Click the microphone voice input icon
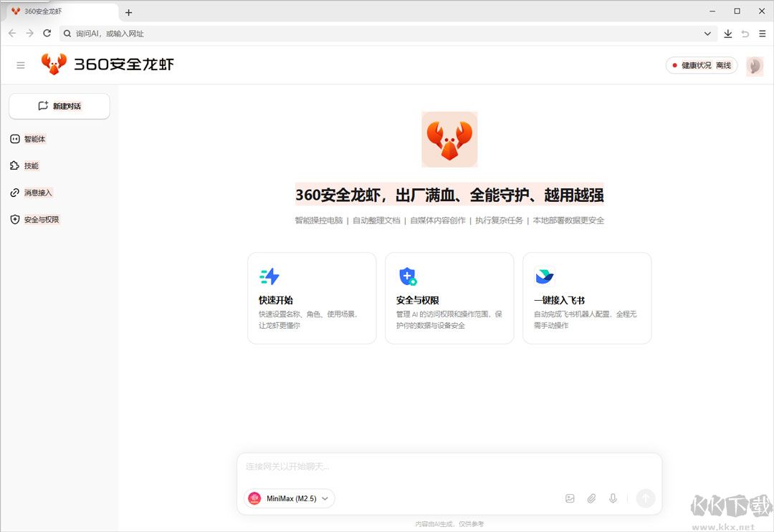This screenshot has width=774, height=532. coord(613,498)
